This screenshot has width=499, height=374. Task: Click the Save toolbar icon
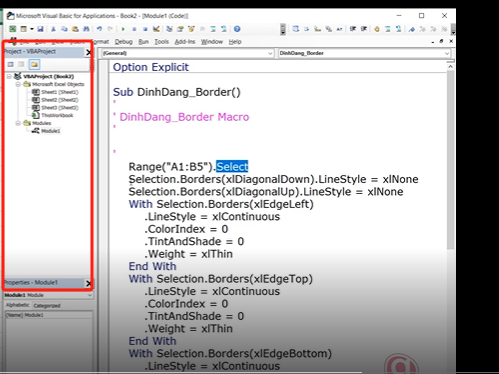[x=40, y=29]
